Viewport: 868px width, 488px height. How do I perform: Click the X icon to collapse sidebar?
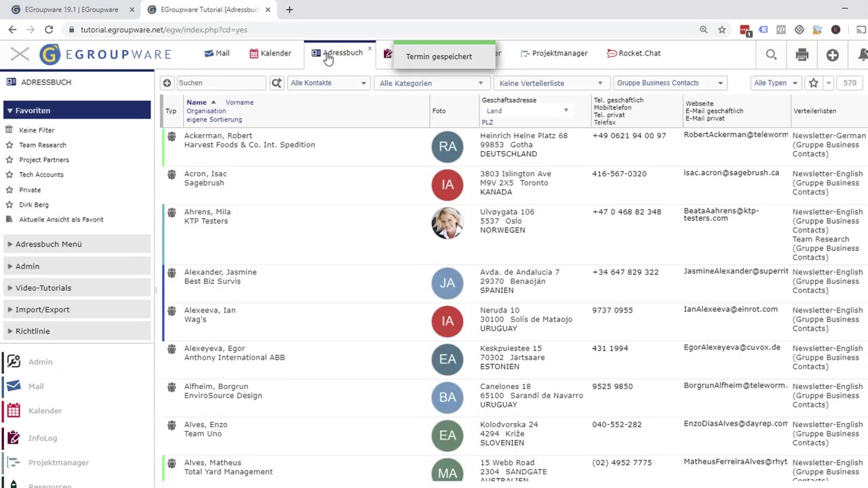pyautogui.click(x=20, y=54)
